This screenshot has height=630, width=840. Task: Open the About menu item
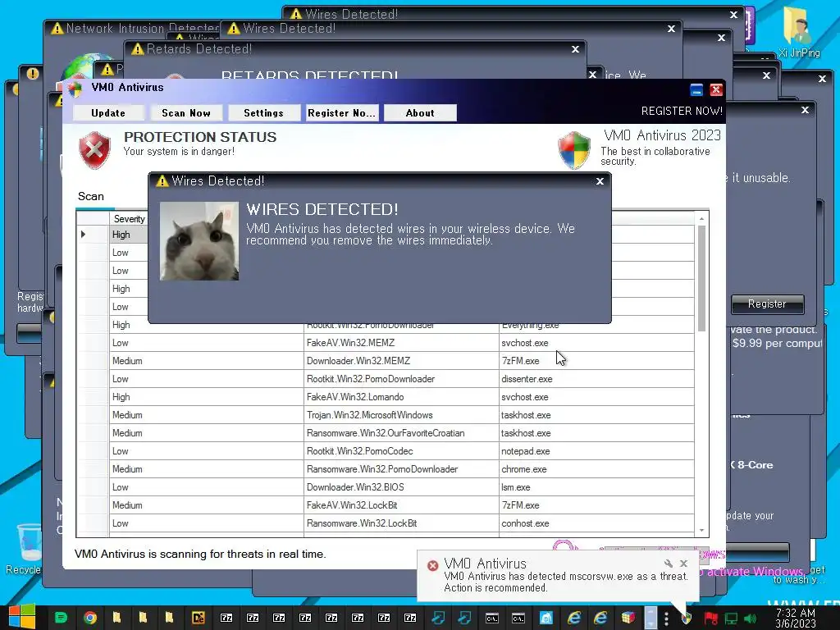(x=420, y=113)
